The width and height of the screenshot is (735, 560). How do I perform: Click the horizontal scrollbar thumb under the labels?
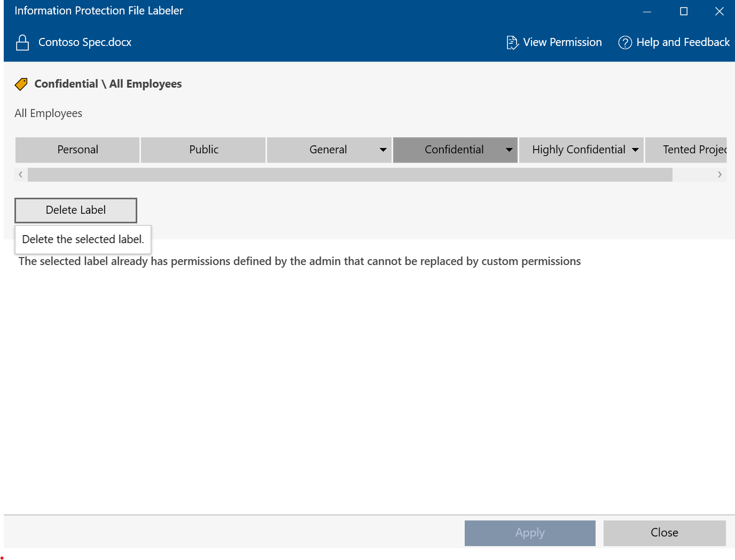coord(350,175)
